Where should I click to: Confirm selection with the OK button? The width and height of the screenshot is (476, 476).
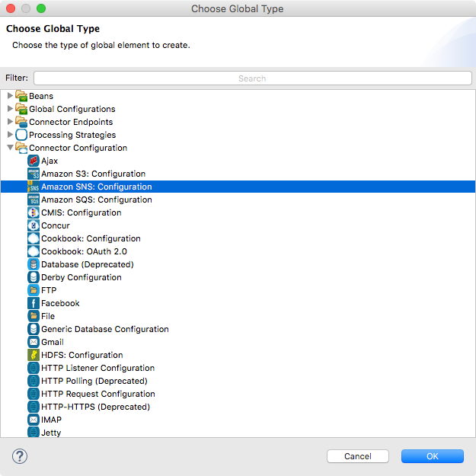pyautogui.click(x=433, y=456)
